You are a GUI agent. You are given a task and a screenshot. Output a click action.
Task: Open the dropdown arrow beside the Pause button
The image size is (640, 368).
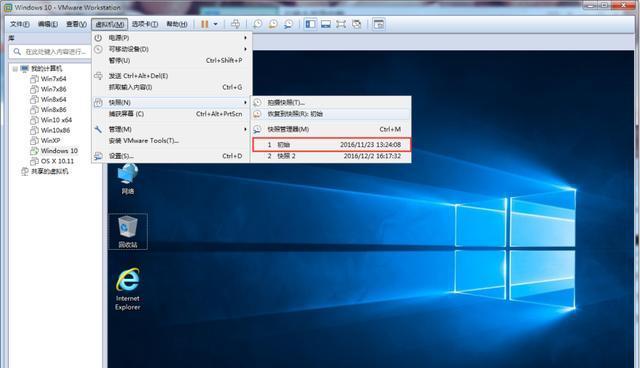point(216,24)
